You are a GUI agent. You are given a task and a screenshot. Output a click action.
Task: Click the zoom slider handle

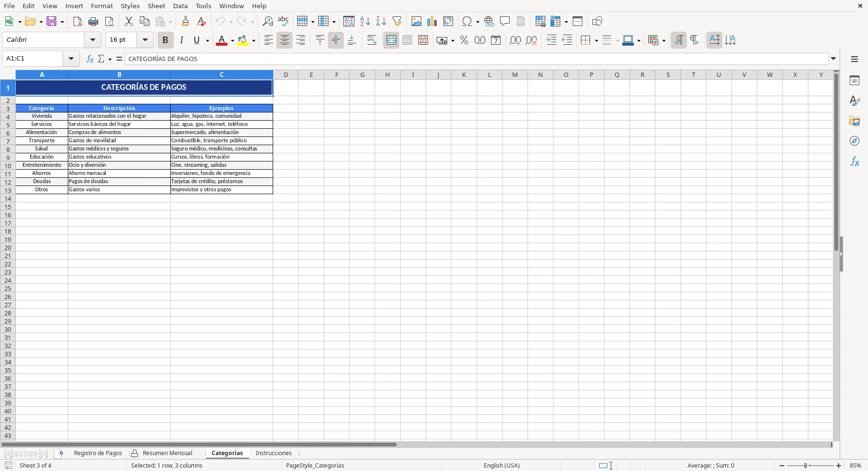click(805, 466)
